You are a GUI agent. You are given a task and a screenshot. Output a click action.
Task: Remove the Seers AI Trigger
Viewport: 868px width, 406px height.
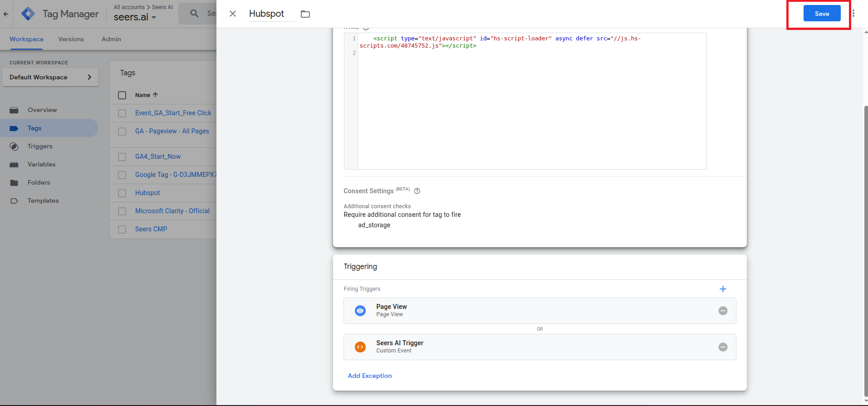point(723,347)
